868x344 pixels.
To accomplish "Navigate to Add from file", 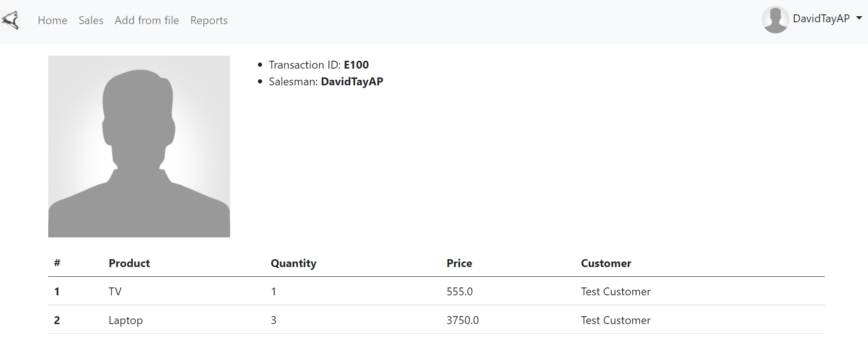I will tap(147, 20).
